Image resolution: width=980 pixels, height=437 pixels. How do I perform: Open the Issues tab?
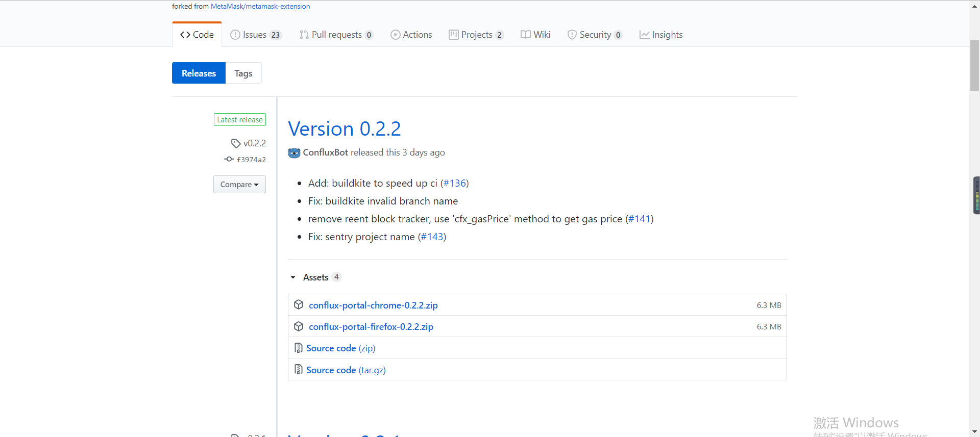click(256, 35)
